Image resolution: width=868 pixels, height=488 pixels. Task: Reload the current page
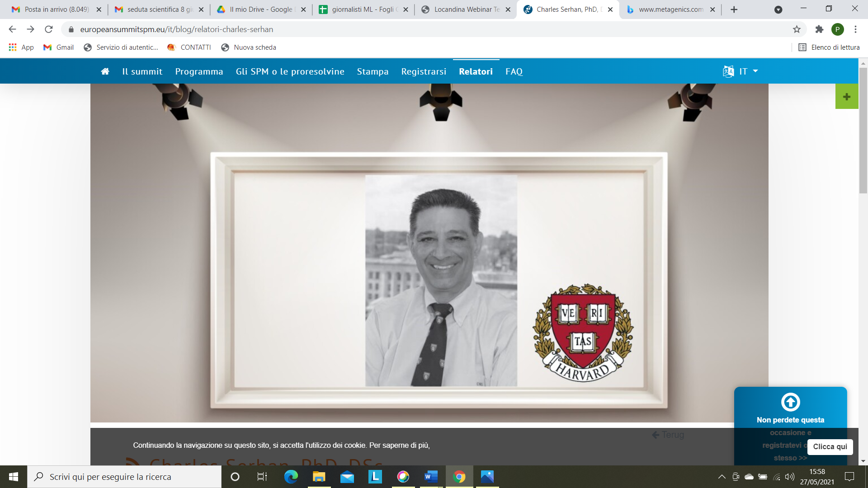49,29
